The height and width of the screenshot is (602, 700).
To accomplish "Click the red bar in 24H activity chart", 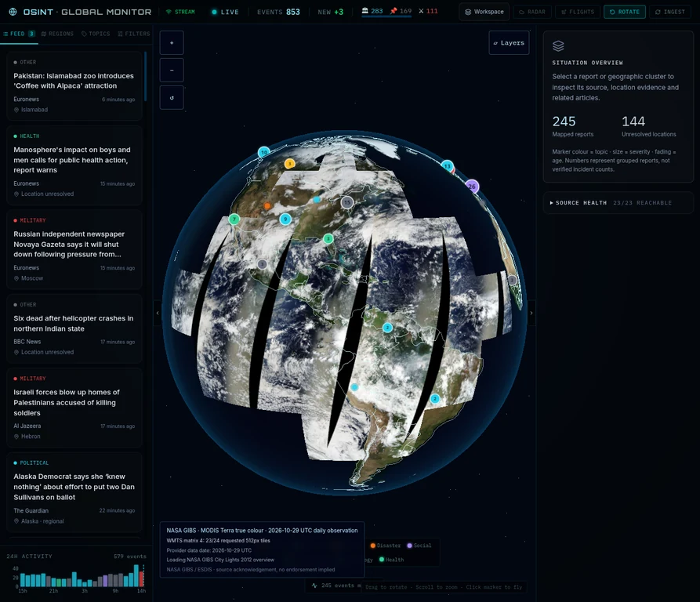I will pos(142,578).
